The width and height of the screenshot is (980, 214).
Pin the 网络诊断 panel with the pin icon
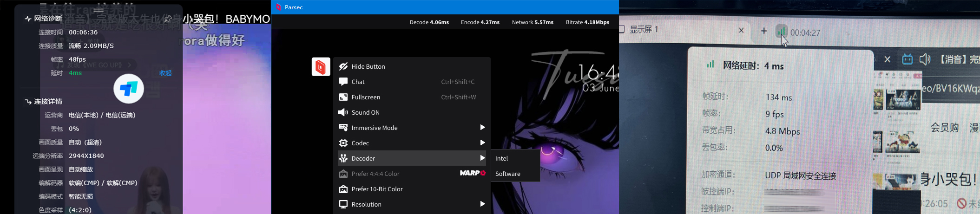coord(168,19)
